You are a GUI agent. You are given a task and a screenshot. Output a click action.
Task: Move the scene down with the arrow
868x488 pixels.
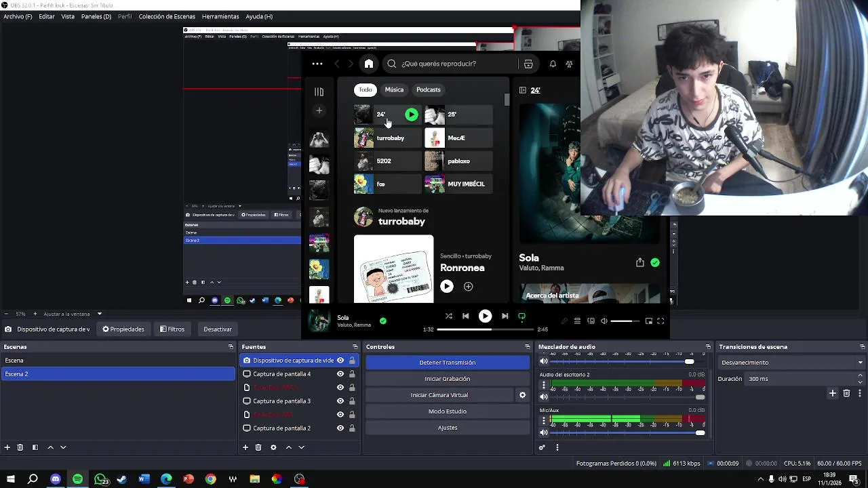[63, 447]
